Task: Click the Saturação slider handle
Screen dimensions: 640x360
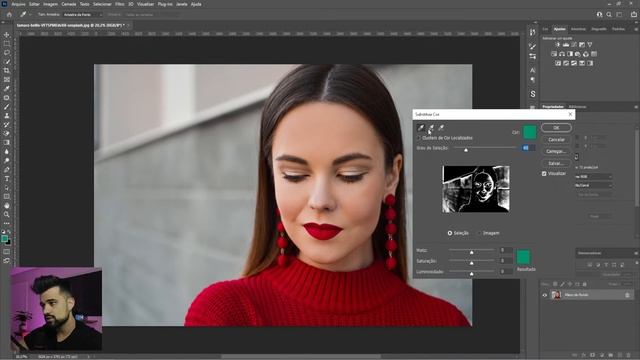Action: tap(471, 263)
